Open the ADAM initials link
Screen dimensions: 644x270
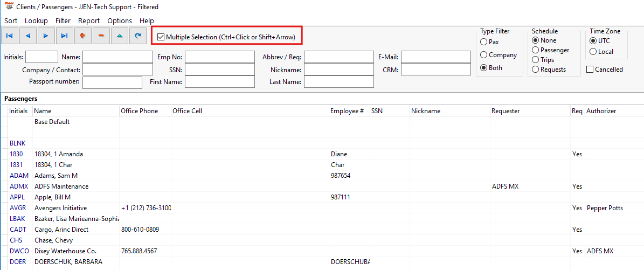point(19,176)
